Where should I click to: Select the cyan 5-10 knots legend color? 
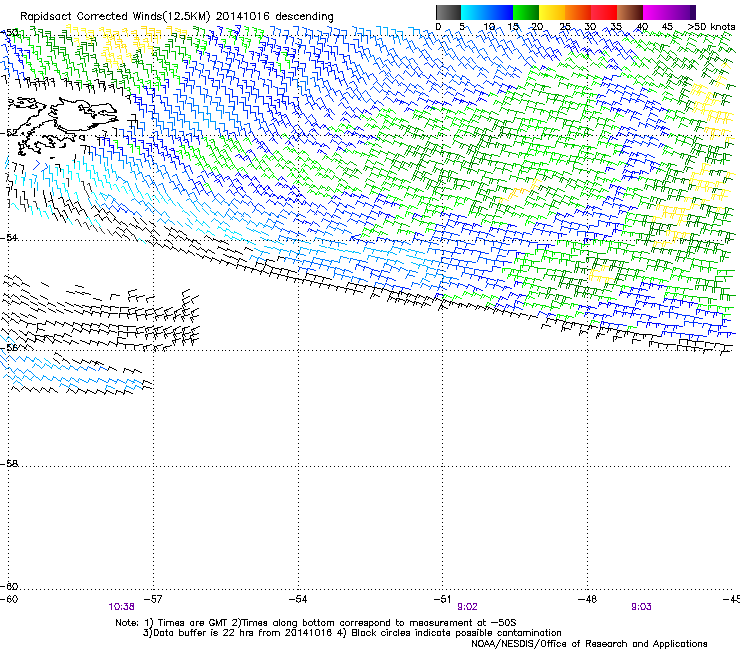click(474, 12)
